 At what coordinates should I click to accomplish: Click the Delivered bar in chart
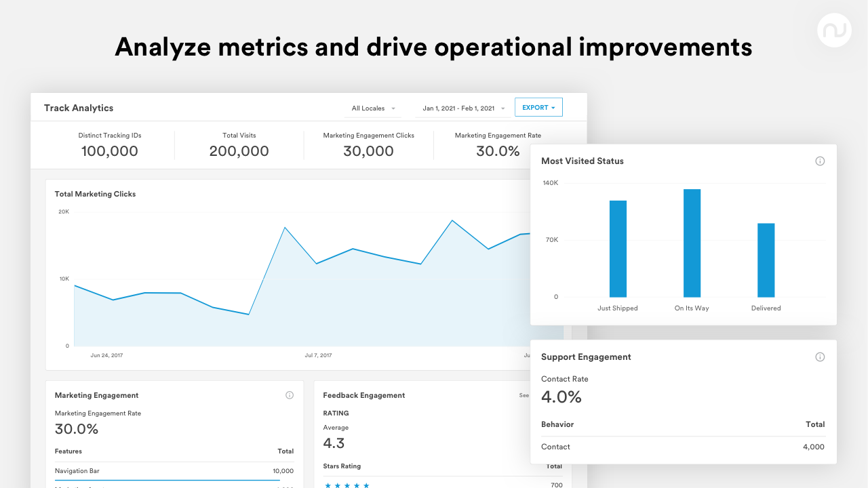766,260
